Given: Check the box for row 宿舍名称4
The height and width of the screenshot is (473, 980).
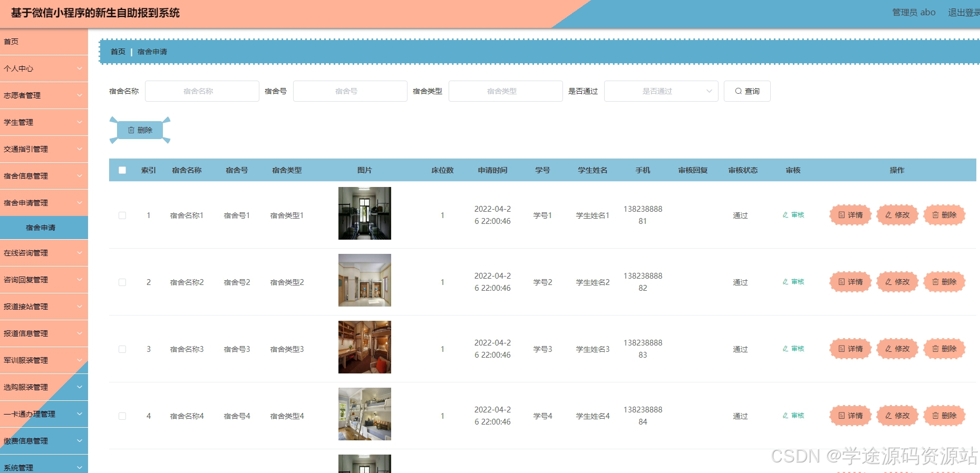Looking at the screenshot, I should tap(122, 416).
